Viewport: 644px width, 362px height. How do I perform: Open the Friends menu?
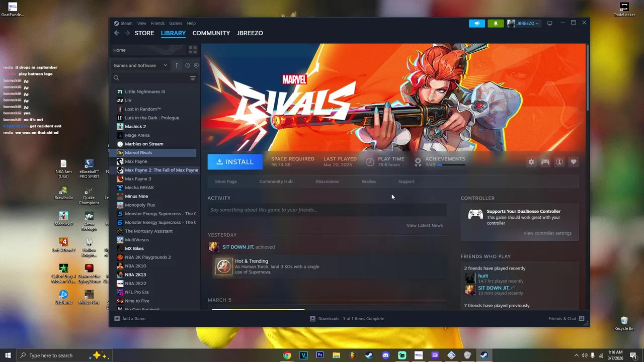click(157, 23)
